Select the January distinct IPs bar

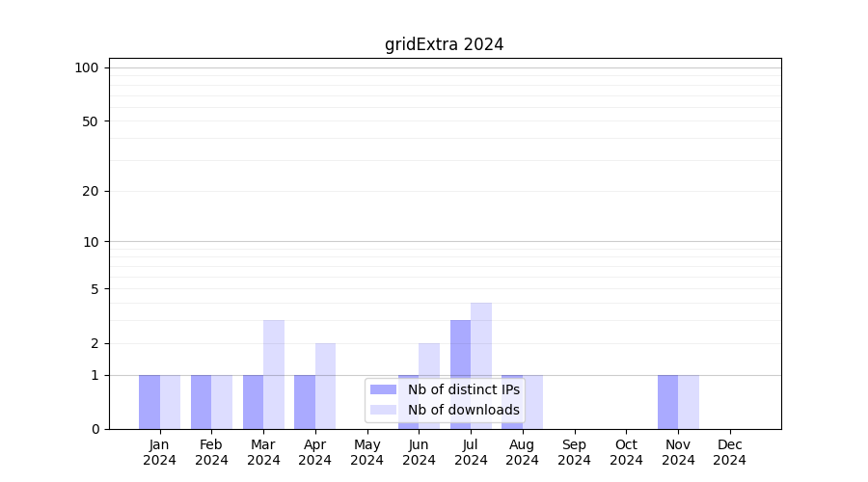point(149,402)
